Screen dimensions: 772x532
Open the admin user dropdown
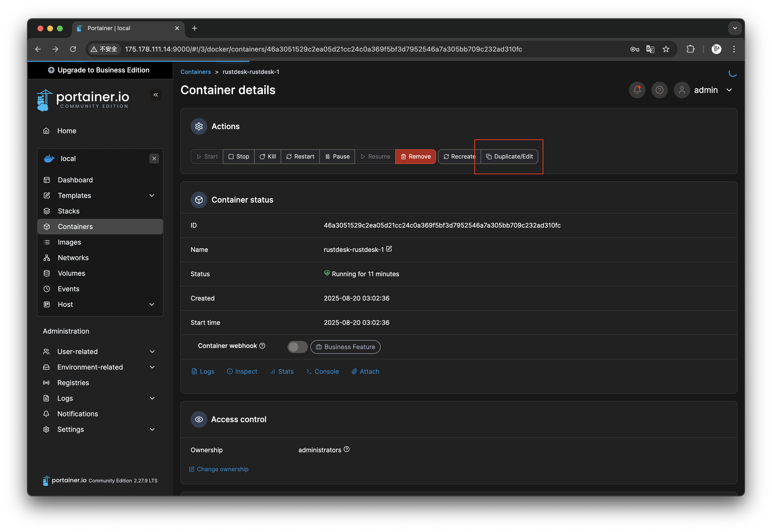pos(729,90)
